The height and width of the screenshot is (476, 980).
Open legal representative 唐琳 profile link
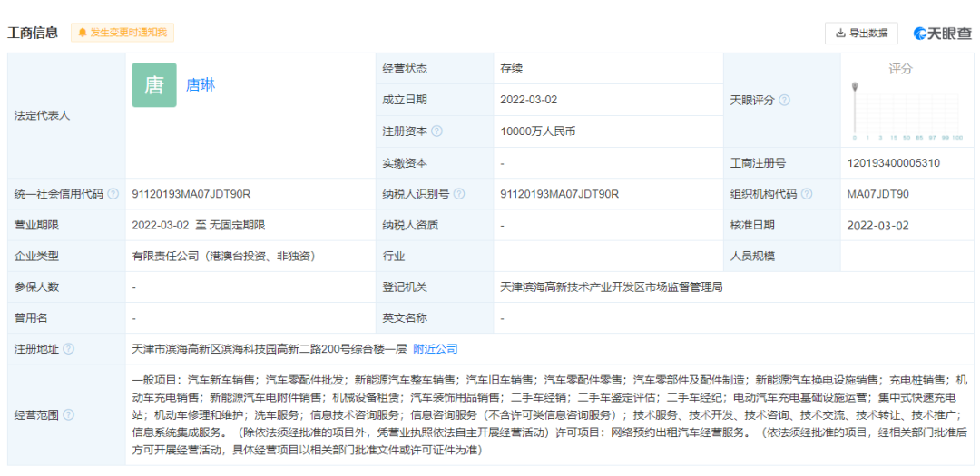click(x=201, y=85)
